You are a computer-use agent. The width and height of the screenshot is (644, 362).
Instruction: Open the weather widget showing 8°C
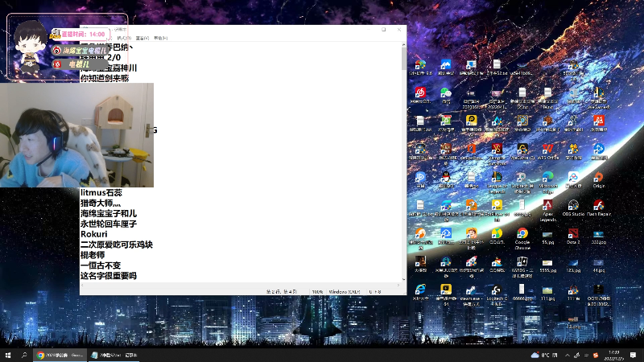(545, 355)
